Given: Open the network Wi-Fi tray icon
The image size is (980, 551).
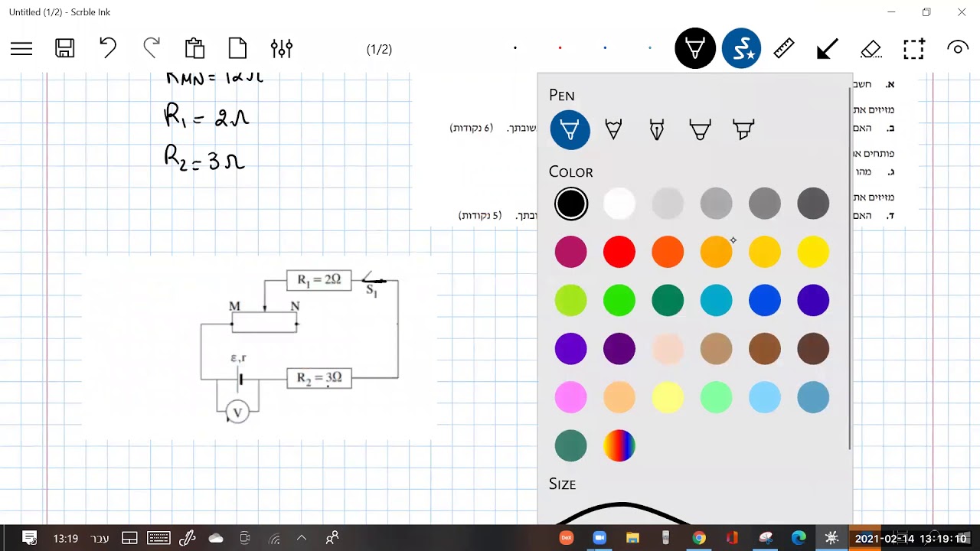Looking at the screenshot, I should click(274, 539).
